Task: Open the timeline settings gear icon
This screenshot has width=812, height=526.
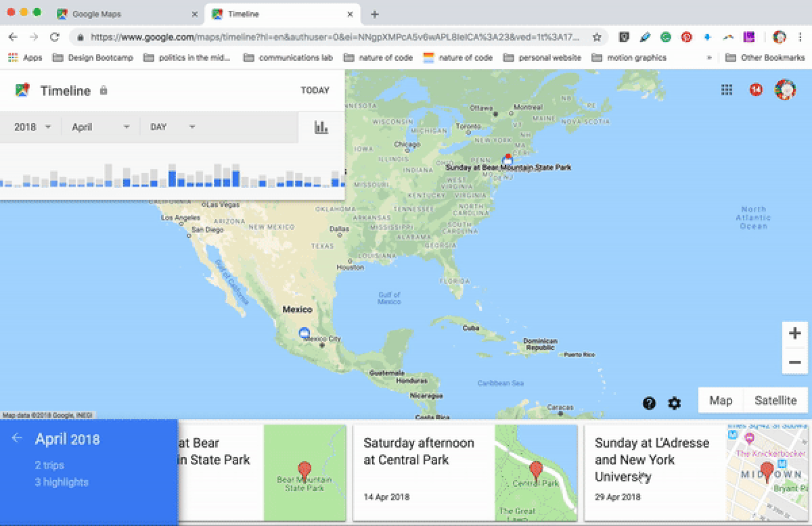Action: (x=674, y=404)
